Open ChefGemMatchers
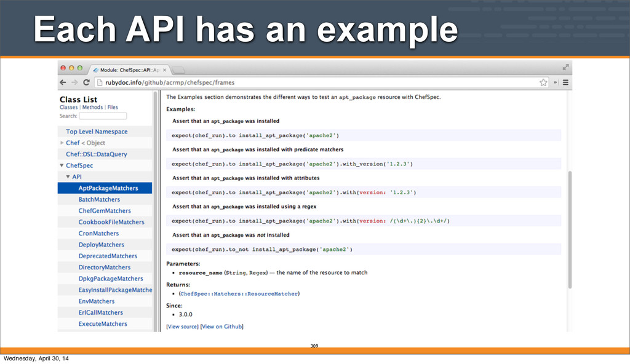Viewport: 630px width, 364px height. [105, 210]
